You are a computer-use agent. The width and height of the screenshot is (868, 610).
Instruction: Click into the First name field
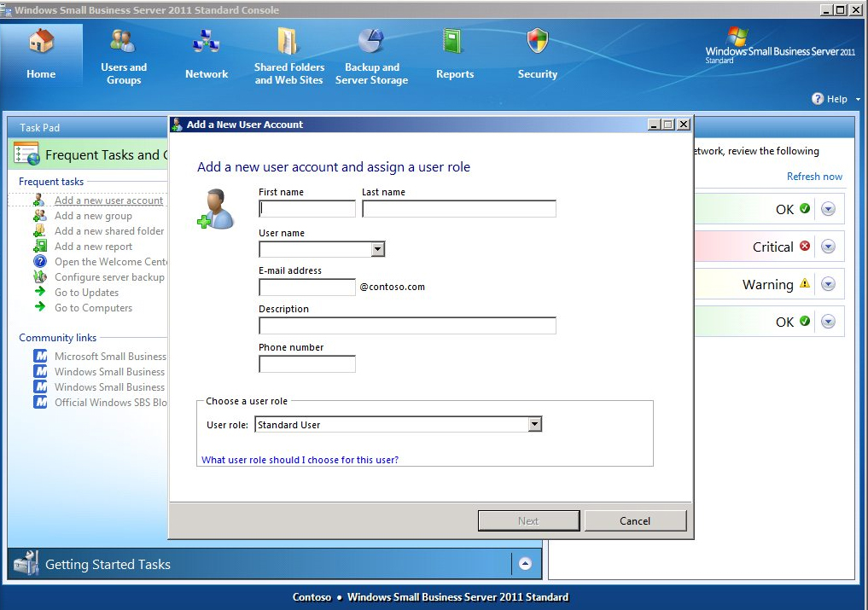point(307,209)
